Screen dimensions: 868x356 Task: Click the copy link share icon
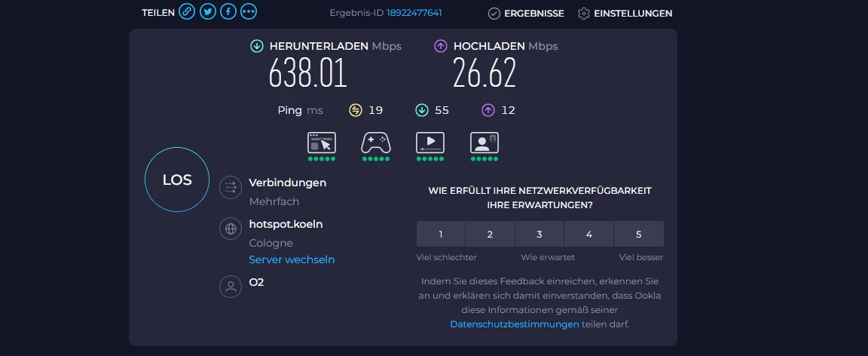tap(187, 12)
